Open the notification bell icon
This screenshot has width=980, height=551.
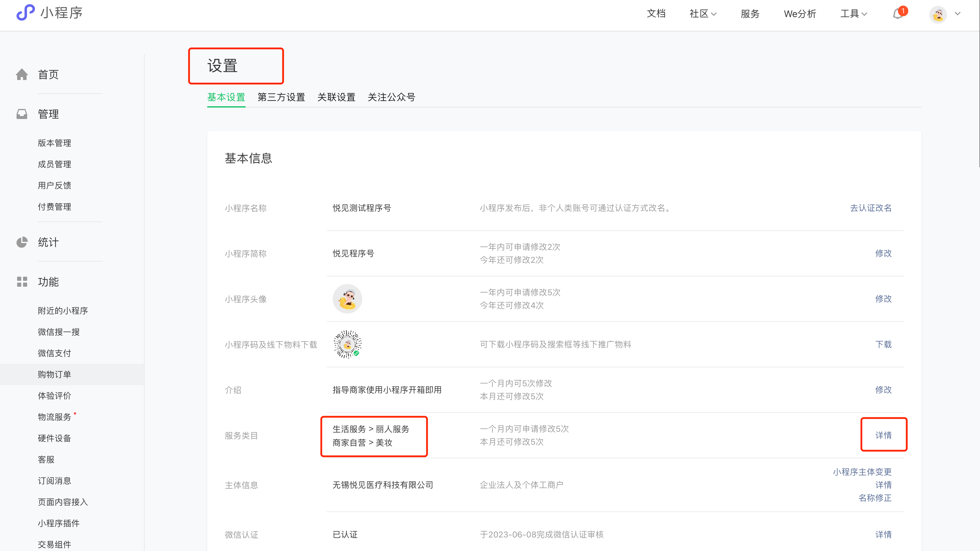pyautogui.click(x=898, y=14)
